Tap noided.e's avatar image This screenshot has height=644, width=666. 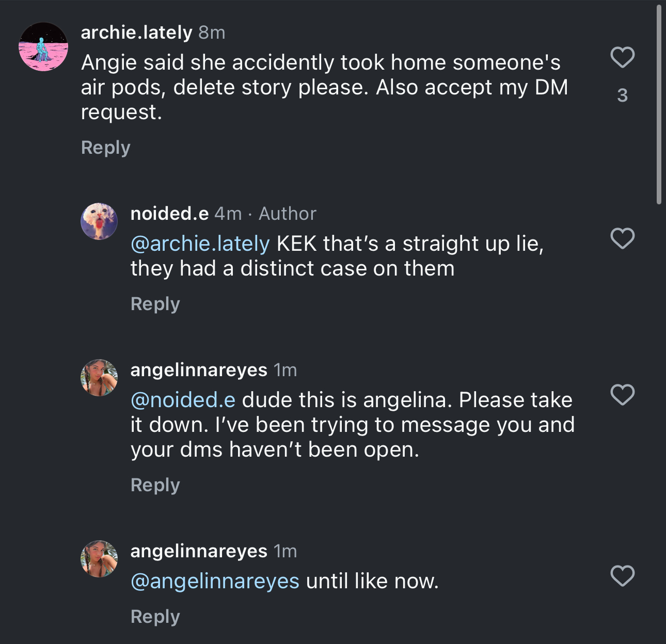click(x=99, y=221)
